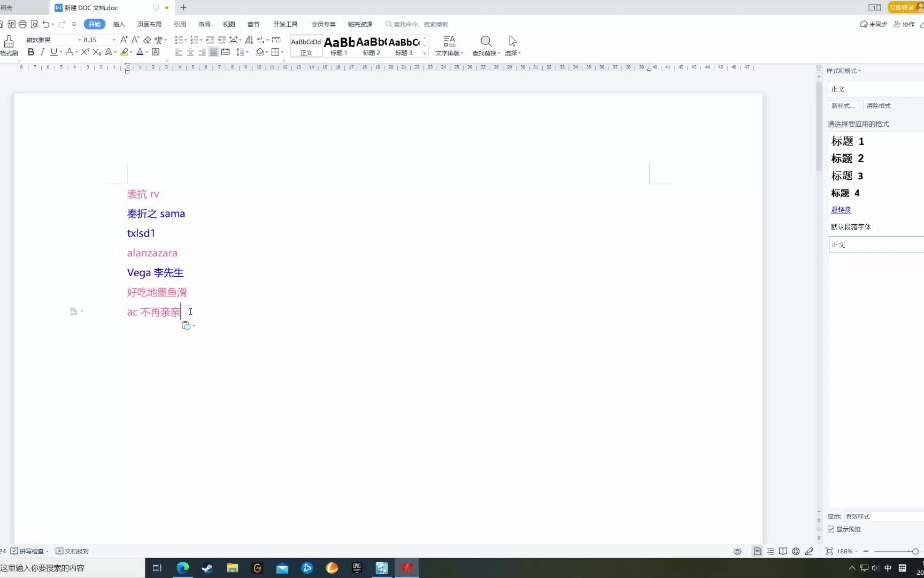The image size is (924, 578).
Task: Expand the styles gallery
Action: [x=425, y=53]
